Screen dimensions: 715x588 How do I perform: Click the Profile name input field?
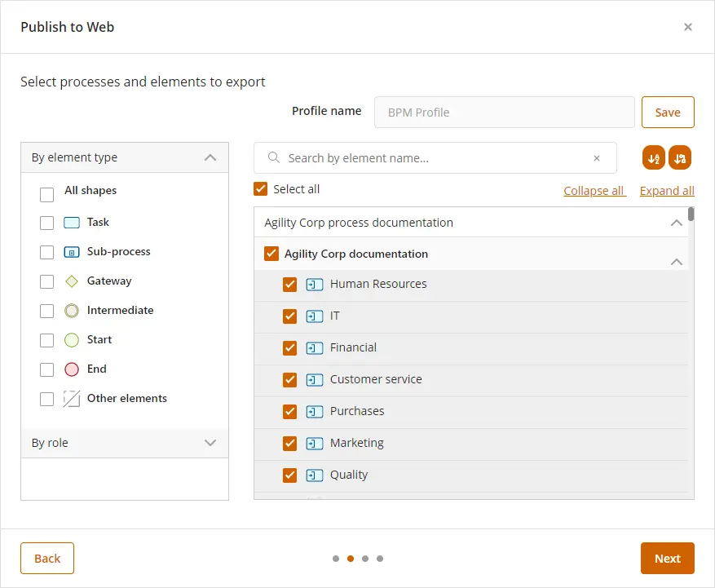[505, 113]
